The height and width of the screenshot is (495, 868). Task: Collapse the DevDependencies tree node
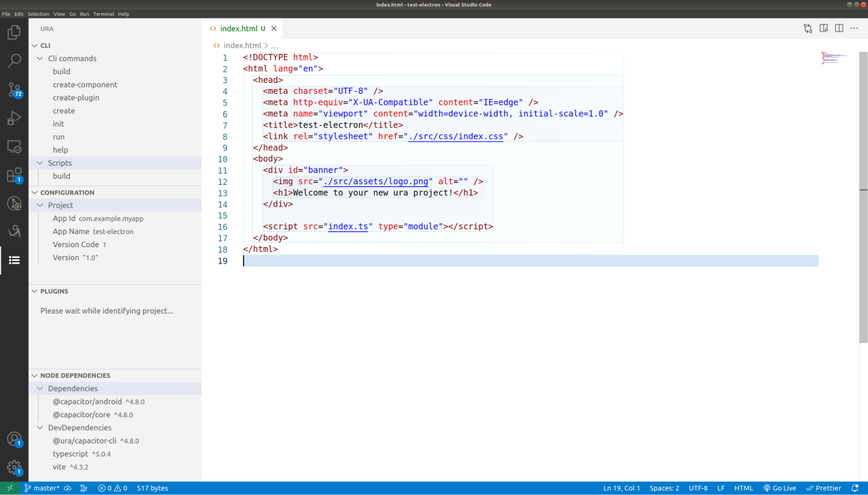[x=115, y=428]
